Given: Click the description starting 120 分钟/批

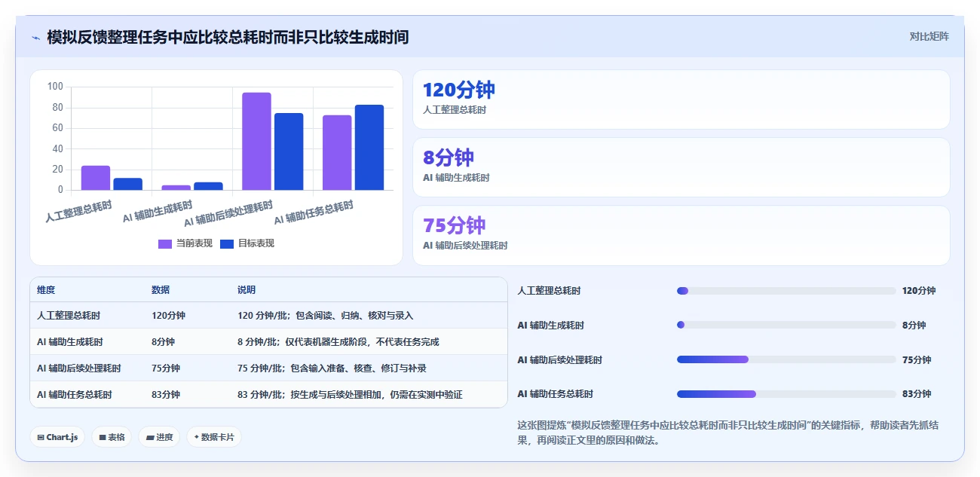Looking at the screenshot, I should [x=325, y=316].
